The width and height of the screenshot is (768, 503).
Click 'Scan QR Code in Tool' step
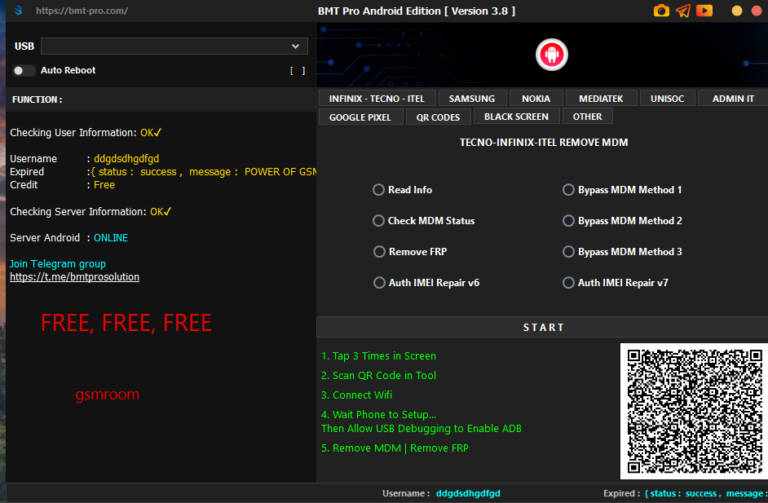pos(379,376)
